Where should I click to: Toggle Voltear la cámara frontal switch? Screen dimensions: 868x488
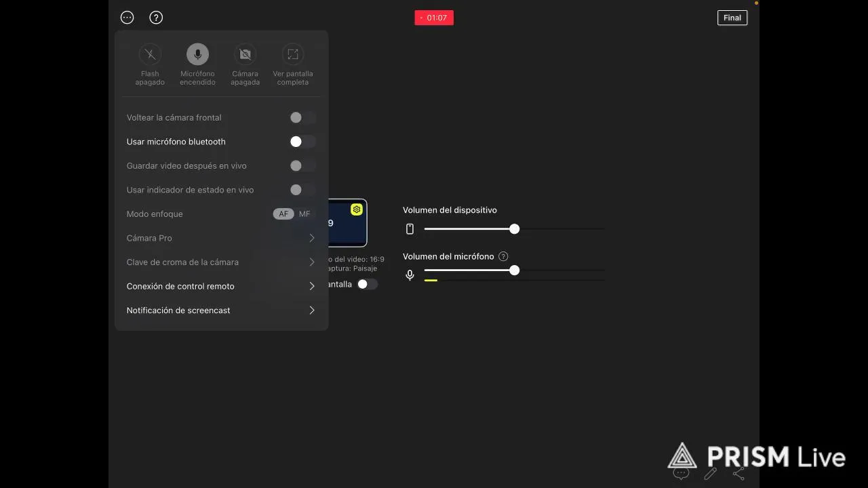click(302, 118)
